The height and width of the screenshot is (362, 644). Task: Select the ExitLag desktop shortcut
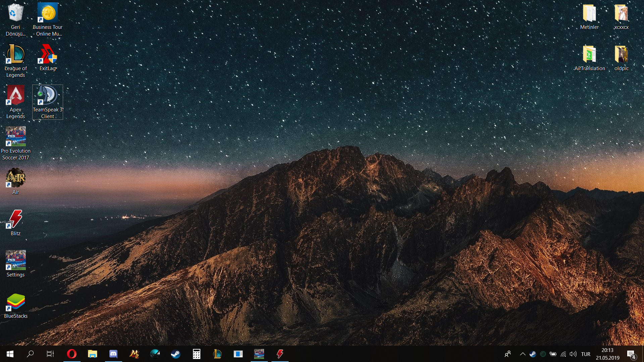[48, 58]
